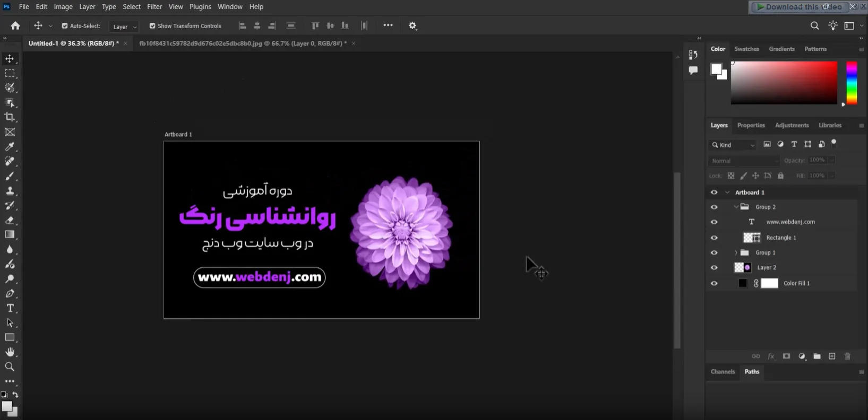Open the Fill value dropdown
The width and height of the screenshot is (868, 420).
(x=832, y=176)
